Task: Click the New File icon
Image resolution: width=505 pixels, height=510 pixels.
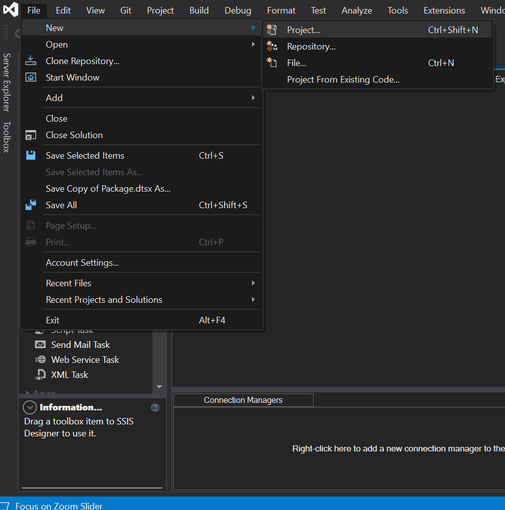Action: click(272, 63)
